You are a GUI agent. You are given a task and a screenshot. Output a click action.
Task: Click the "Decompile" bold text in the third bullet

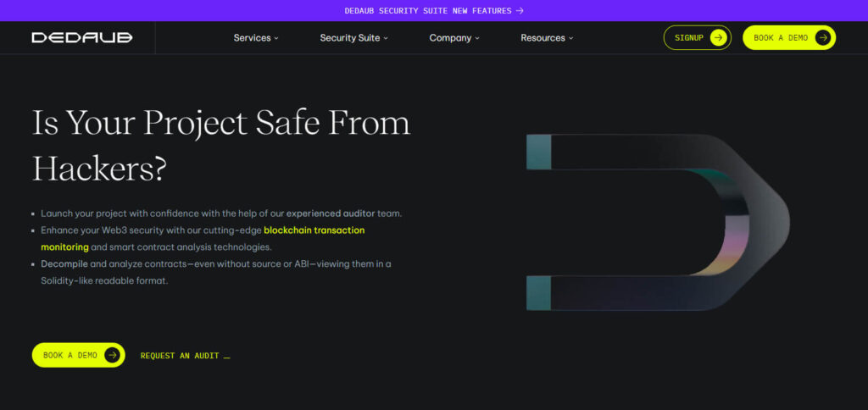pyautogui.click(x=64, y=264)
